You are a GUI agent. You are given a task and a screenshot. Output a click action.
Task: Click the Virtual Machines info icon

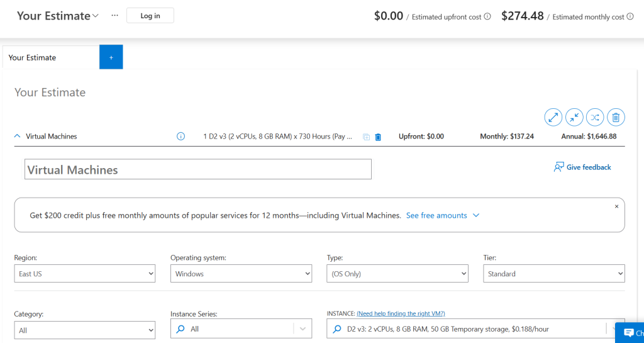click(x=180, y=137)
